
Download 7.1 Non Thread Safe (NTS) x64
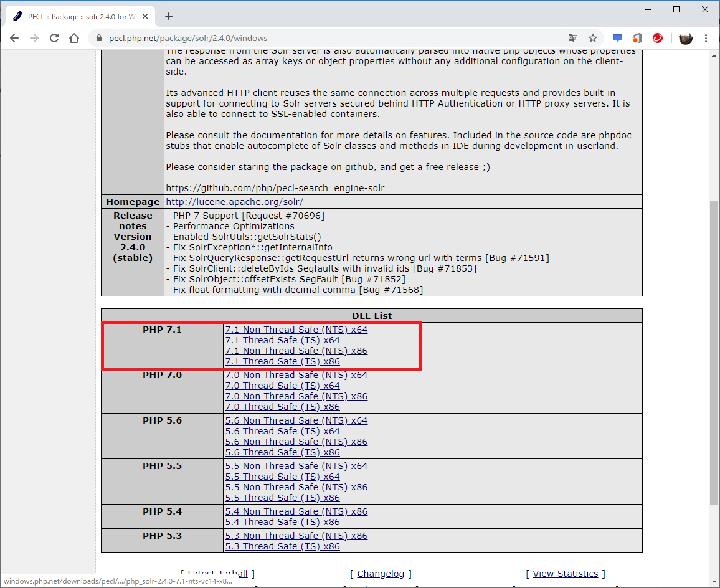point(296,330)
